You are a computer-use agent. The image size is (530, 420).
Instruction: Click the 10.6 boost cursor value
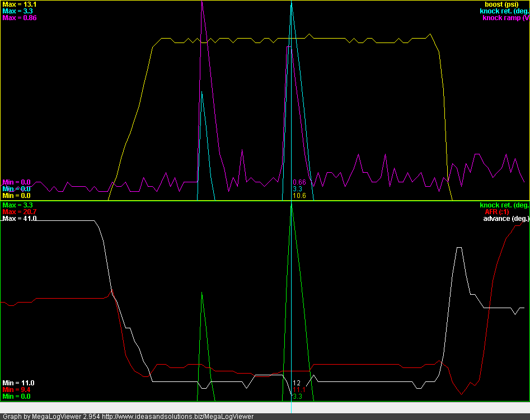299,196
